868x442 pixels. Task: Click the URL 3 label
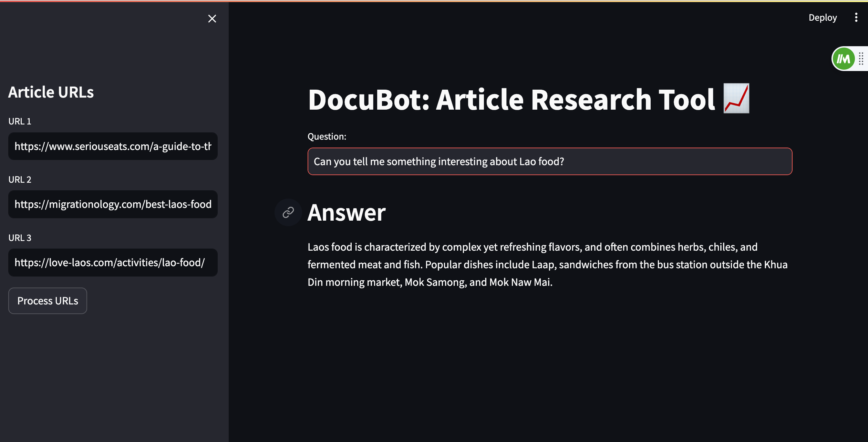20,238
